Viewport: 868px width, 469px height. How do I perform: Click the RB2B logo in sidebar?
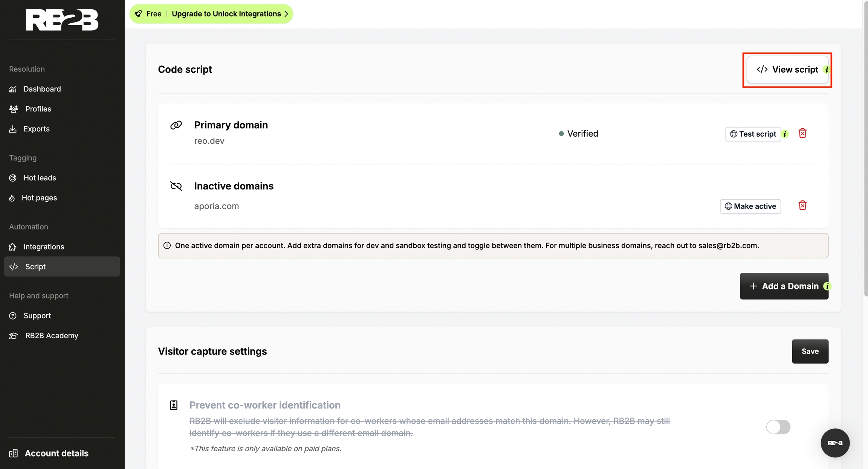[62, 20]
